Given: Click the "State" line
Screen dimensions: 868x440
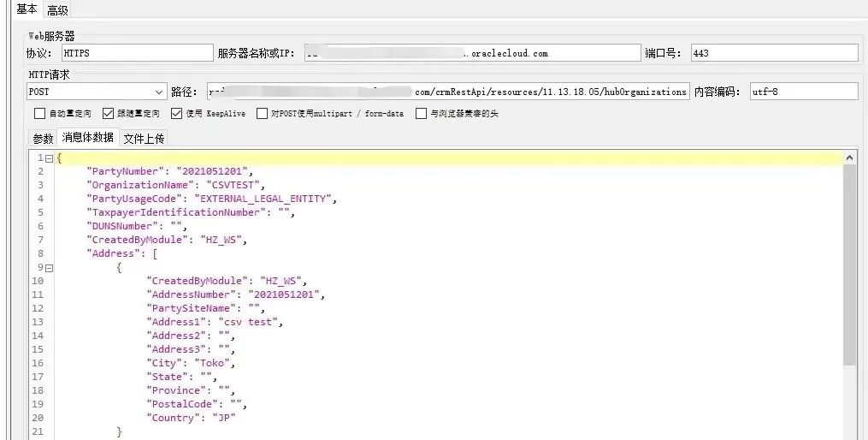Looking at the screenshot, I should point(181,377).
